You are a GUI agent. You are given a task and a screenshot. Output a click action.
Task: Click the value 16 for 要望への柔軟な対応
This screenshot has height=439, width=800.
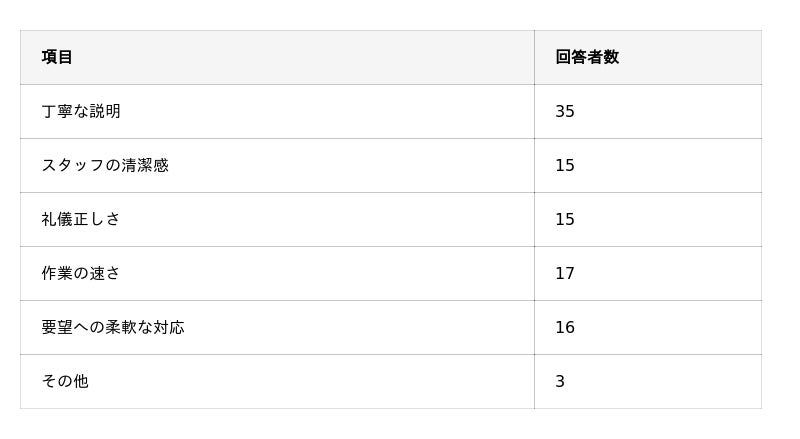(x=565, y=327)
